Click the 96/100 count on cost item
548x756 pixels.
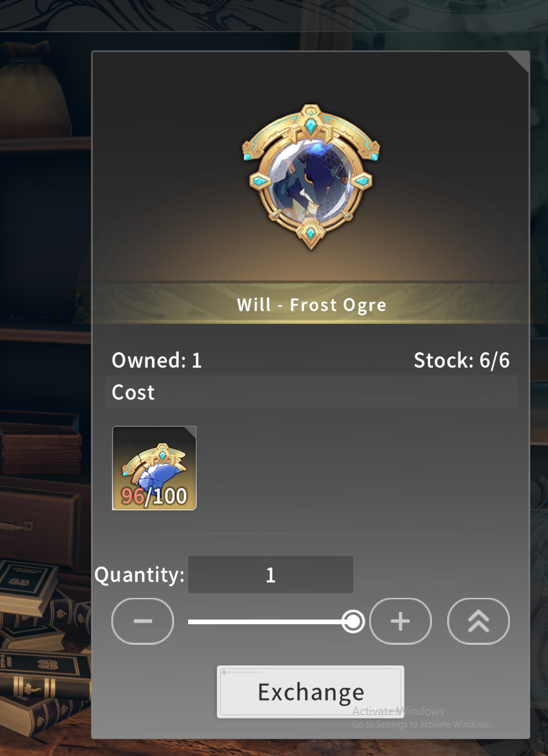tap(154, 496)
